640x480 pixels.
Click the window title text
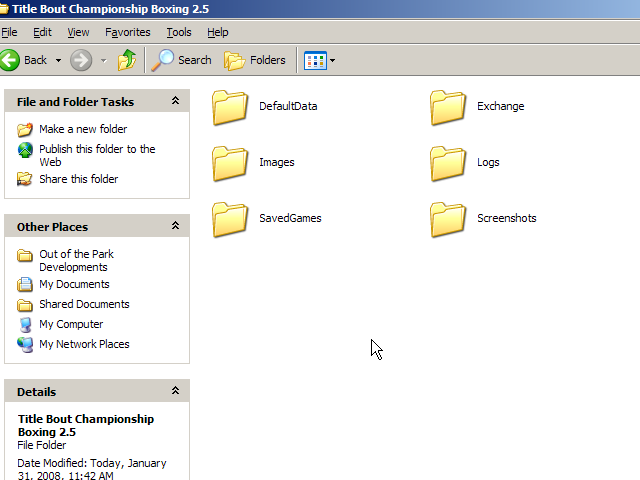(x=110, y=9)
